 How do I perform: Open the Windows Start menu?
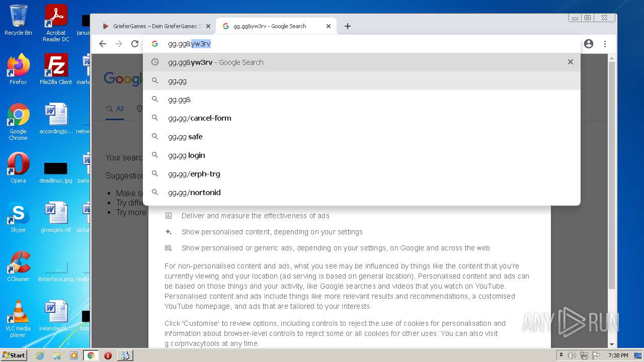click(14, 355)
